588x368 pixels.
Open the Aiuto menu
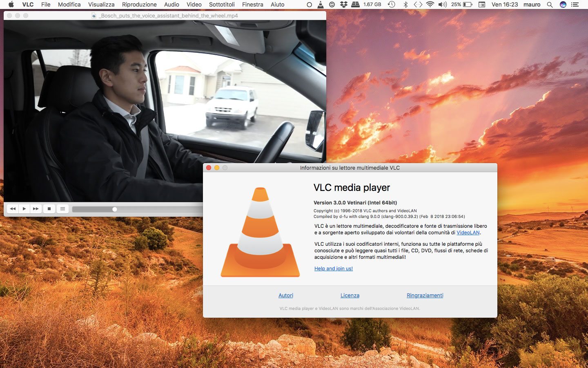tap(278, 4)
